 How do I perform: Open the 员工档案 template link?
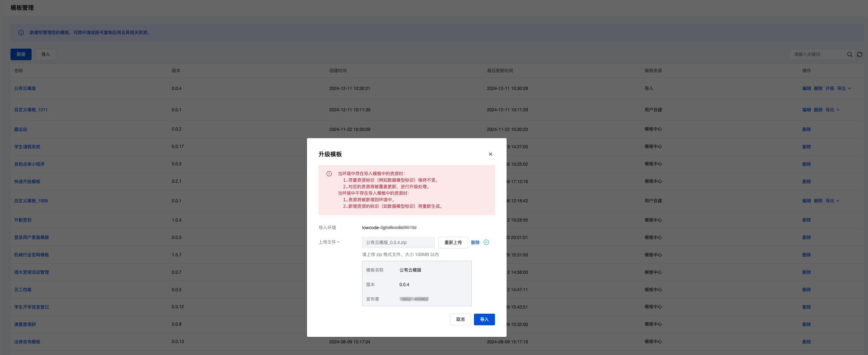click(x=23, y=290)
